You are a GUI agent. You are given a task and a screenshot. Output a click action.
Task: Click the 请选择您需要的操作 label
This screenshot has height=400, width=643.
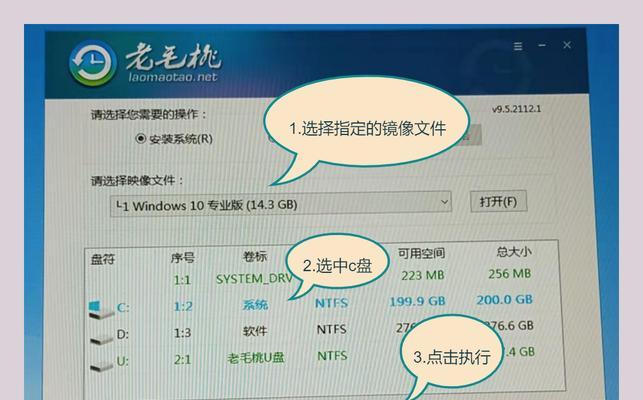[x=148, y=114]
